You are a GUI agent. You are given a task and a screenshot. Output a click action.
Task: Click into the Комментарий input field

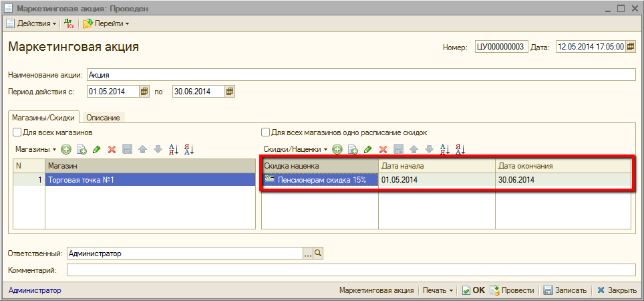tap(351, 270)
